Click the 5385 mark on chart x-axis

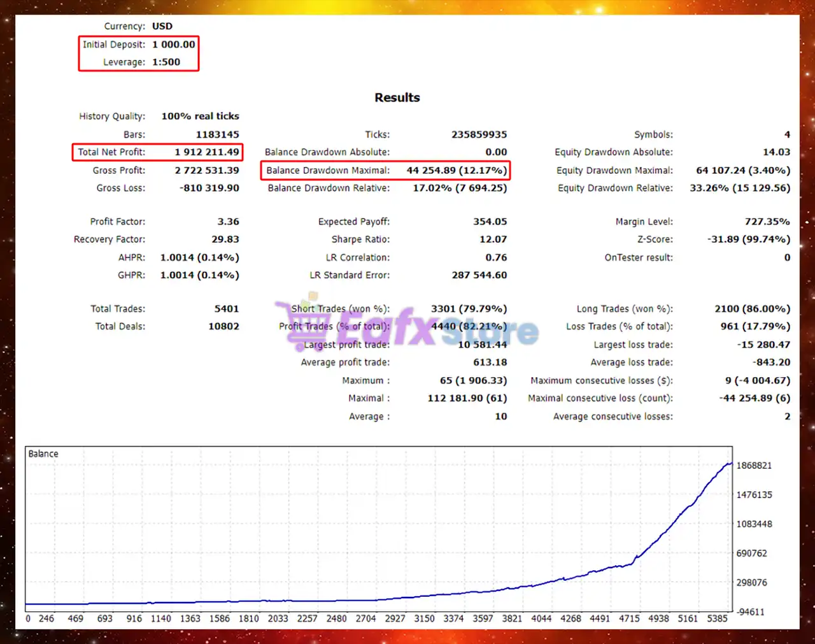(x=717, y=619)
